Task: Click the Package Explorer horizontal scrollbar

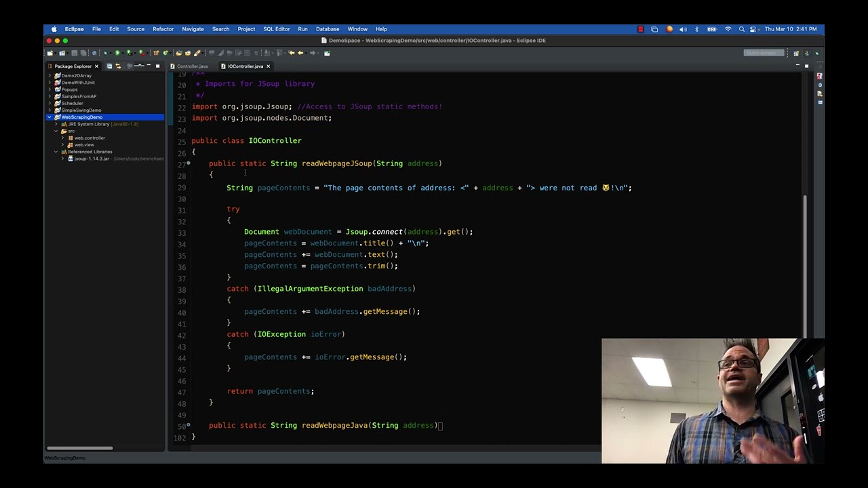Action: tap(79, 448)
